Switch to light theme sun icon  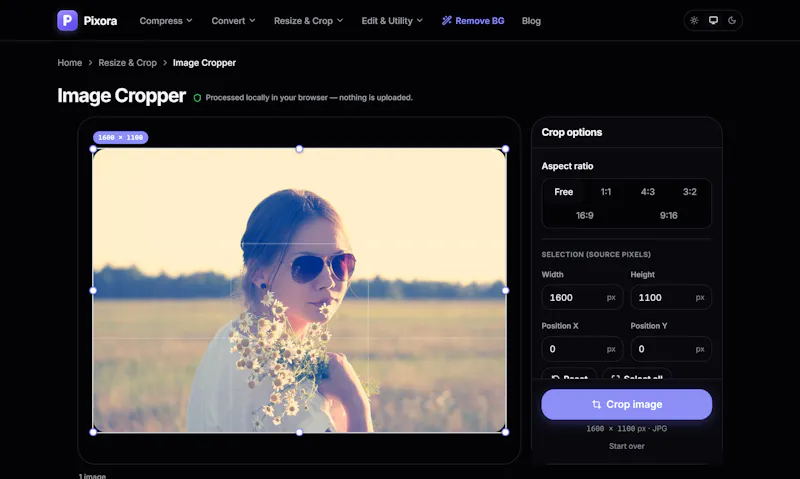click(694, 20)
